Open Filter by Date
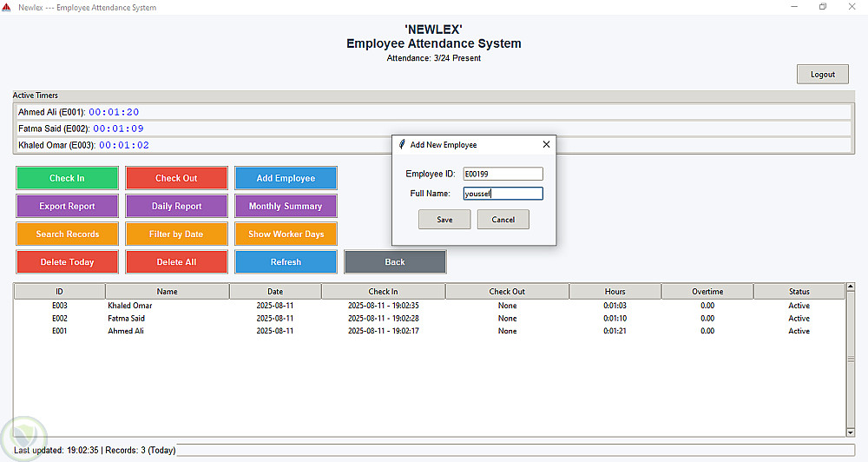868x462 pixels. point(176,234)
